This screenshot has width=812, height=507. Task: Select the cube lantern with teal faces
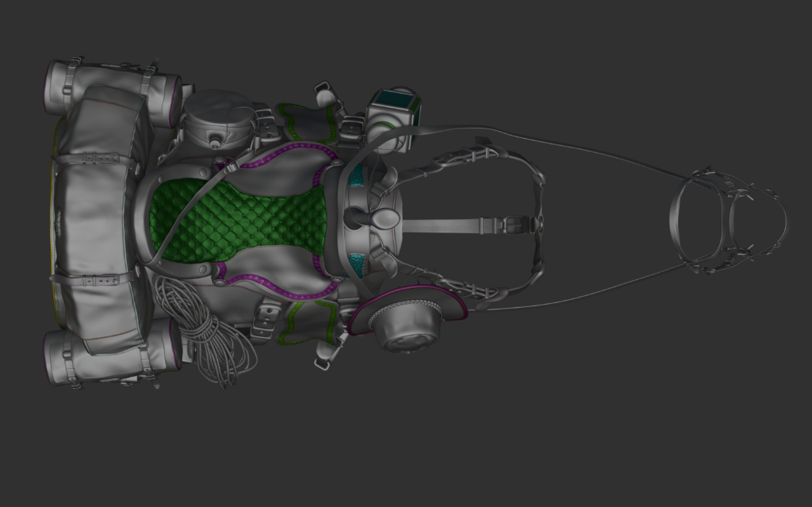pyautogui.click(x=394, y=121)
